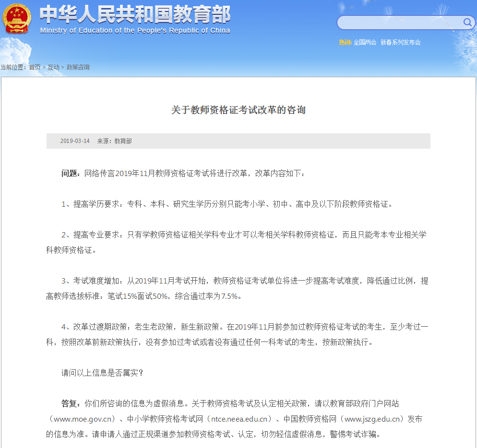Click the www.jszg.edu.cn address text
This screenshot has height=448, width=477.
pyautogui.click(x=372, y=419)
